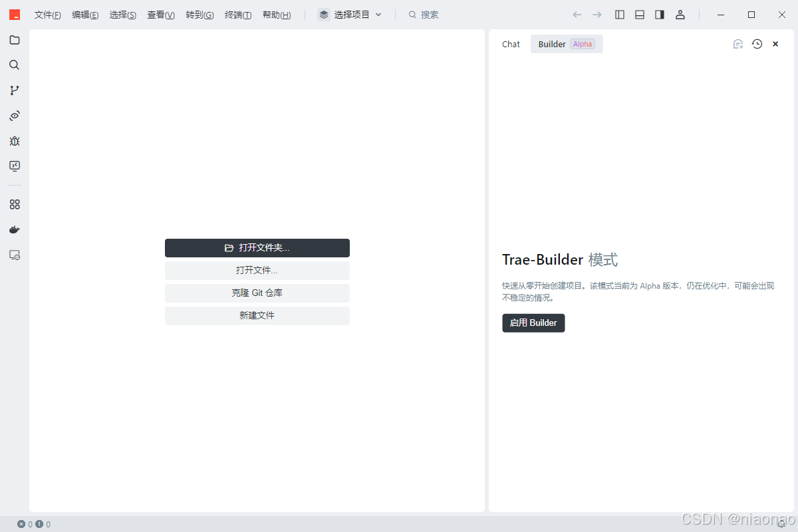The image size is (798, 532).
Task: Minimize the Trae window
Action: coord(721,15)
